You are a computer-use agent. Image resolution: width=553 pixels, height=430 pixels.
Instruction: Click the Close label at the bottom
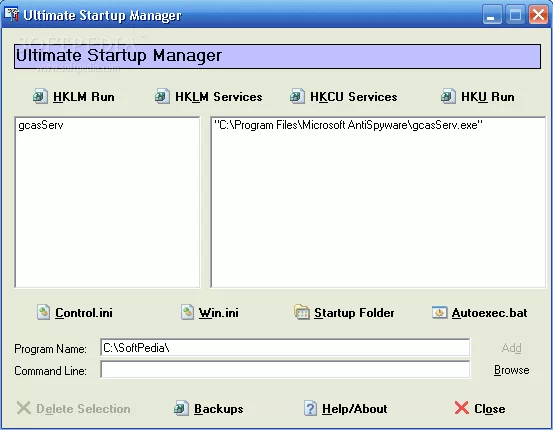[x=490, y=409]
